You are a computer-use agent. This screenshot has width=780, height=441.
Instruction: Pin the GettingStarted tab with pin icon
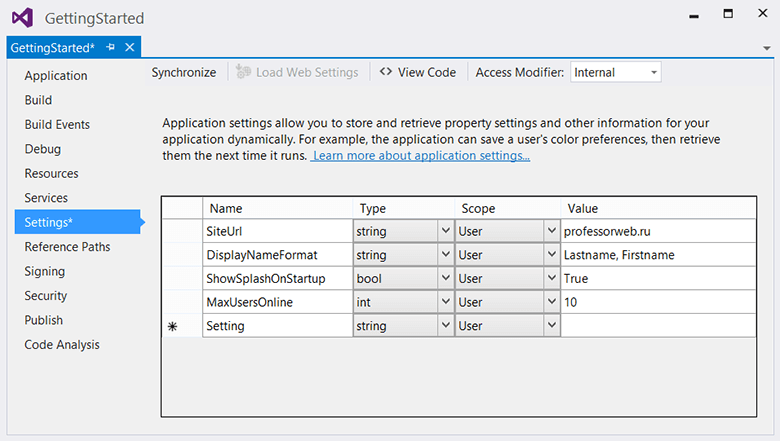pos(110,47)
